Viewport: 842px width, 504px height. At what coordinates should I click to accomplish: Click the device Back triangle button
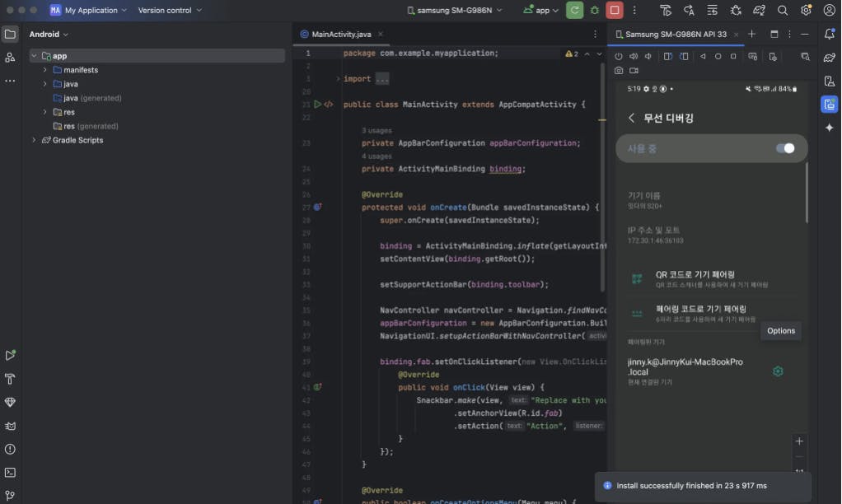[703, 56]
